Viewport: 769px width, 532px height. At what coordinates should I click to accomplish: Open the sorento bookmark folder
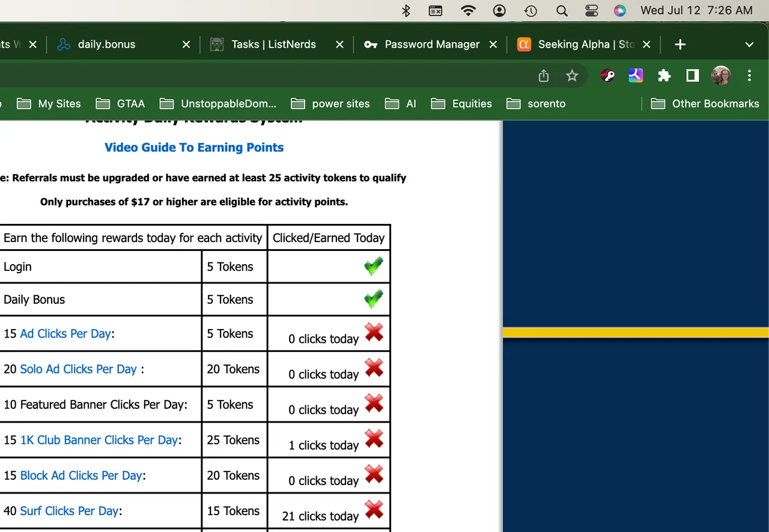point(536,104)
